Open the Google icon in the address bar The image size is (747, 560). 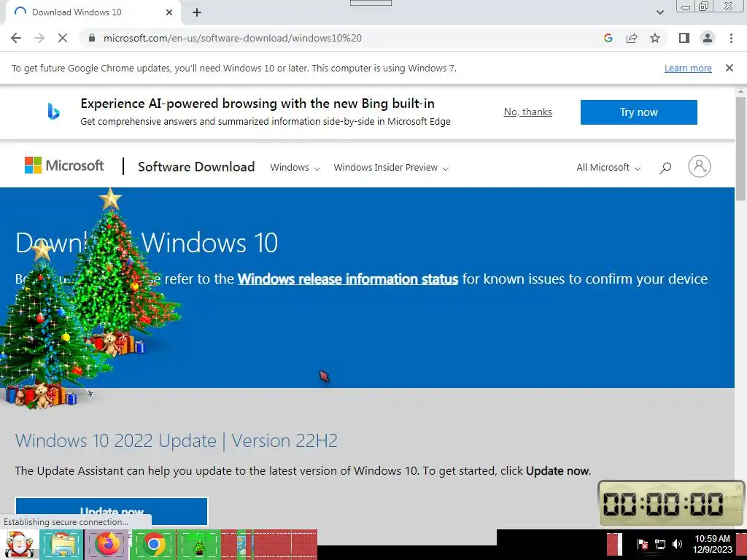(x=608, y=38)
